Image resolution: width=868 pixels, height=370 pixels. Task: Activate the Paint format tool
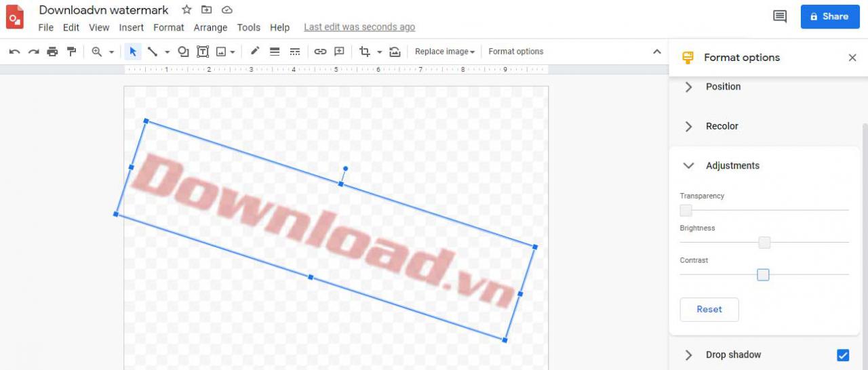pyautogui.click(x=71, y=52)
